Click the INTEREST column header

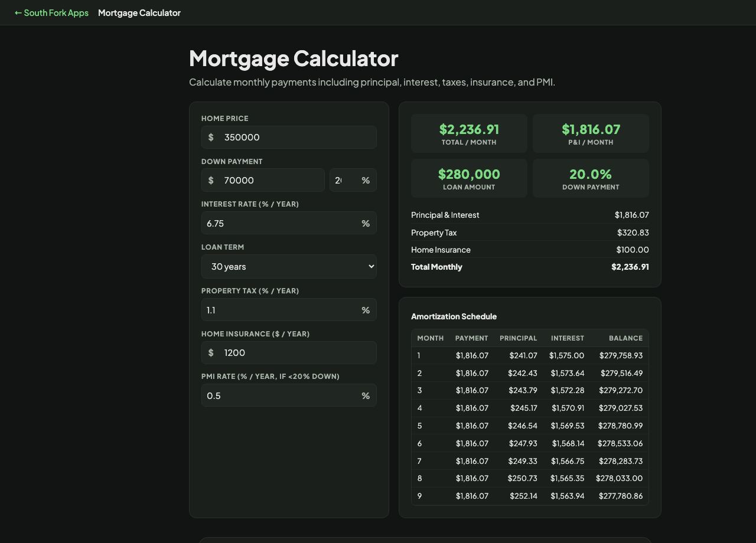pyautogui.click(x=568, y=338)
